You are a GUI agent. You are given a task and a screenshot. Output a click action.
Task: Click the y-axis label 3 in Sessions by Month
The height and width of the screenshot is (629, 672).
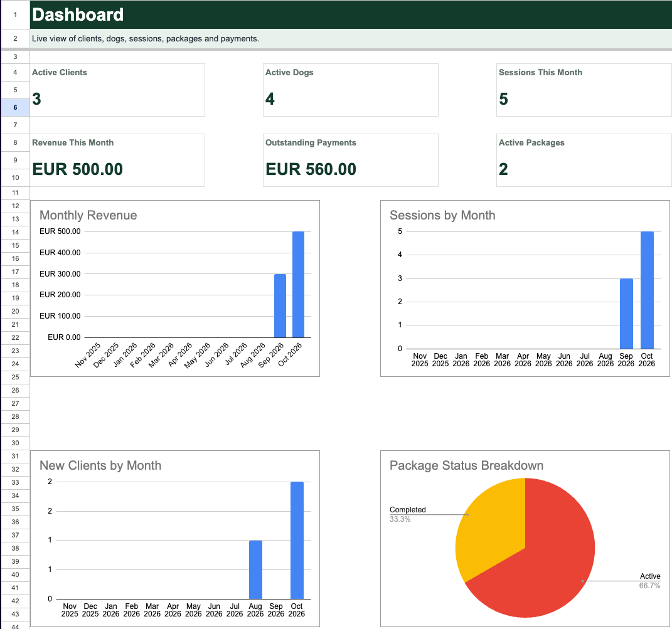click(x=400, y=278)
